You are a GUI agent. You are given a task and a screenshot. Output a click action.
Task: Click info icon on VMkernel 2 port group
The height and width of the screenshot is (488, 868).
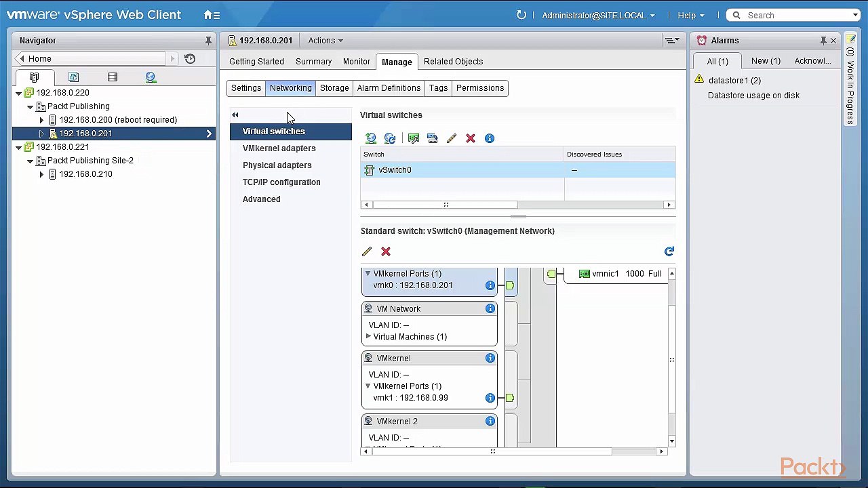[490, 421]
